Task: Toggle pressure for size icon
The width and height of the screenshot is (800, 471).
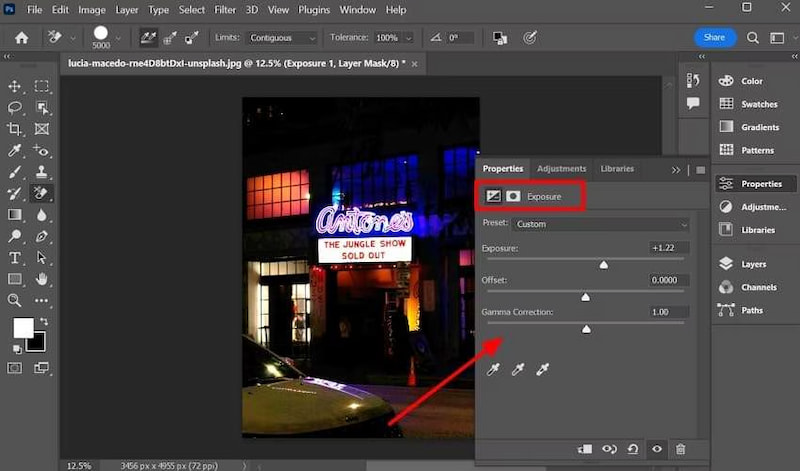Action: pos(530,37)
